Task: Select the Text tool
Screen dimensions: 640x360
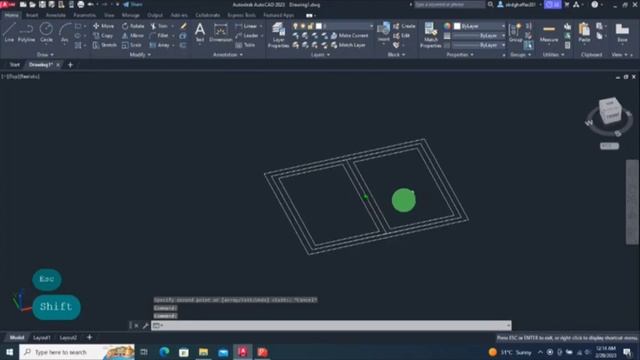Action: (200, 32)
